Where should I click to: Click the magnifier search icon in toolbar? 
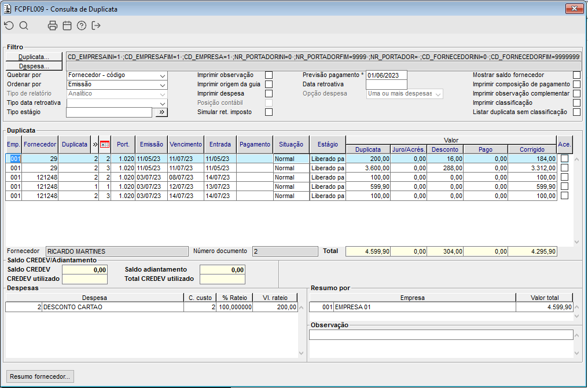click(24, 25)
